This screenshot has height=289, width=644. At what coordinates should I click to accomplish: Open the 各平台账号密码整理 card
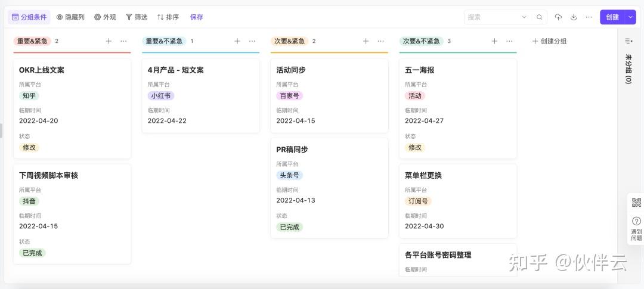[x=458, y=260]
